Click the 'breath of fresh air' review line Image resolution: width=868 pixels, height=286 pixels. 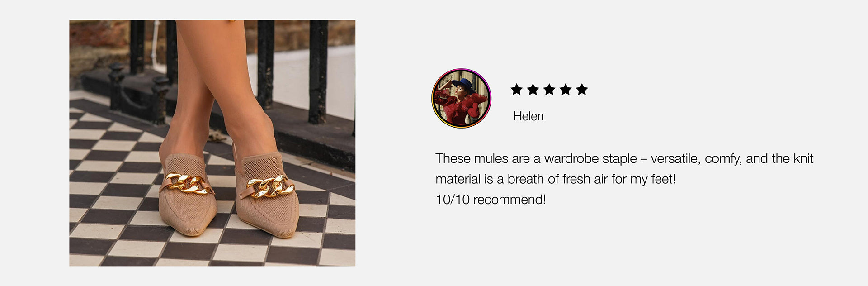pyautogui.click(x=555, y=179)
